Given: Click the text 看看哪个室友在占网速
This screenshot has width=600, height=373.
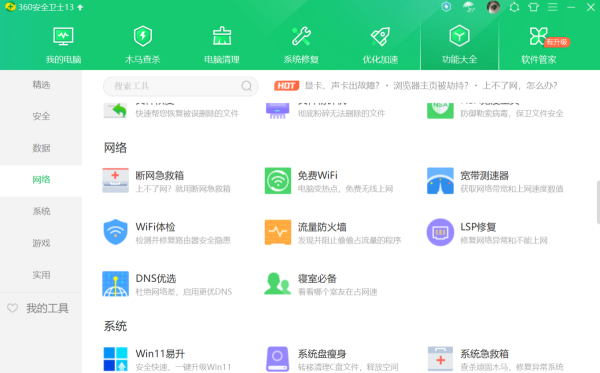Looking at the screenshot, I should [338, 292].
